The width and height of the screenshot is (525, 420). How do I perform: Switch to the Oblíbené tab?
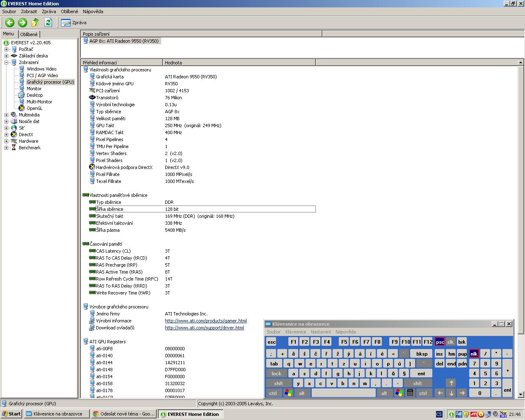[29, 34]
